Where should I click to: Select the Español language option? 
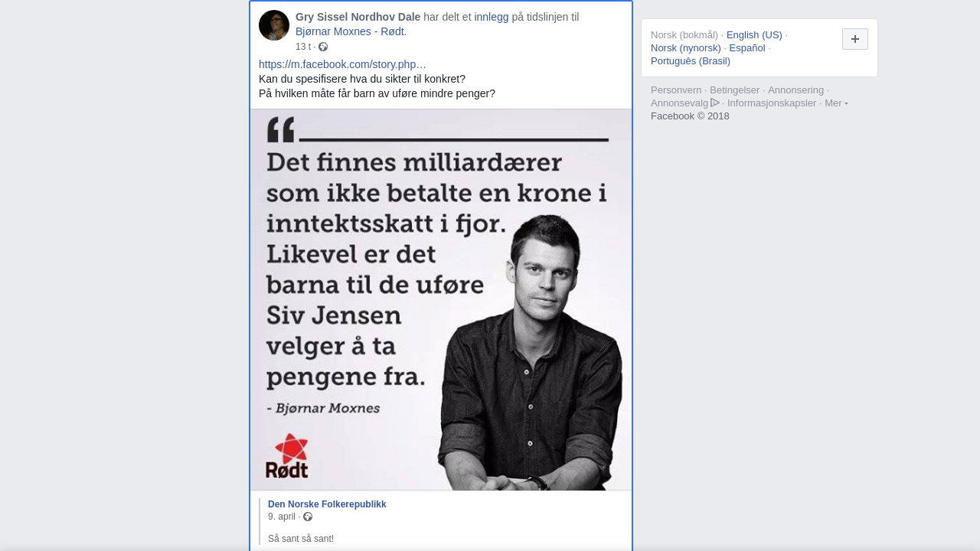[x=747, y=48]
